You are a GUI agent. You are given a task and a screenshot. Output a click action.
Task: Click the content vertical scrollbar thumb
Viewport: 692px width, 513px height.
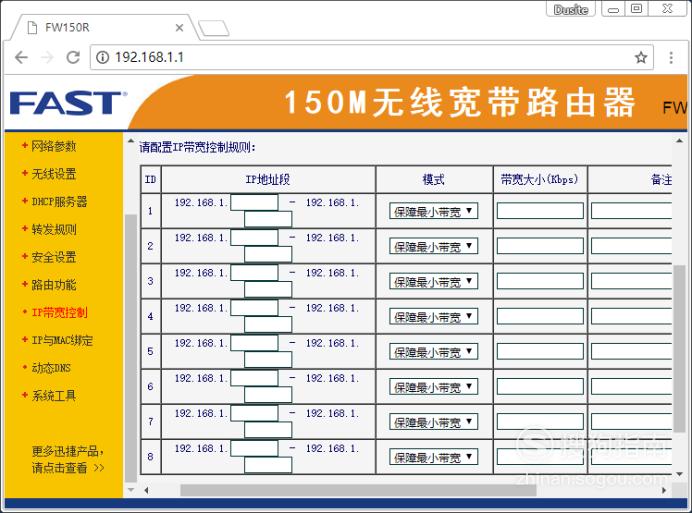coord(679,349)
